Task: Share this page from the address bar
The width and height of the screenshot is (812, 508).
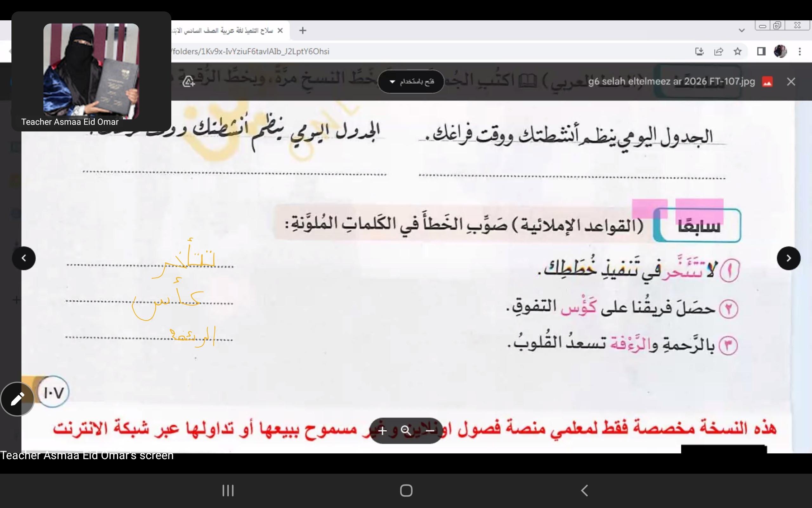Action: [x=718, y=51]
